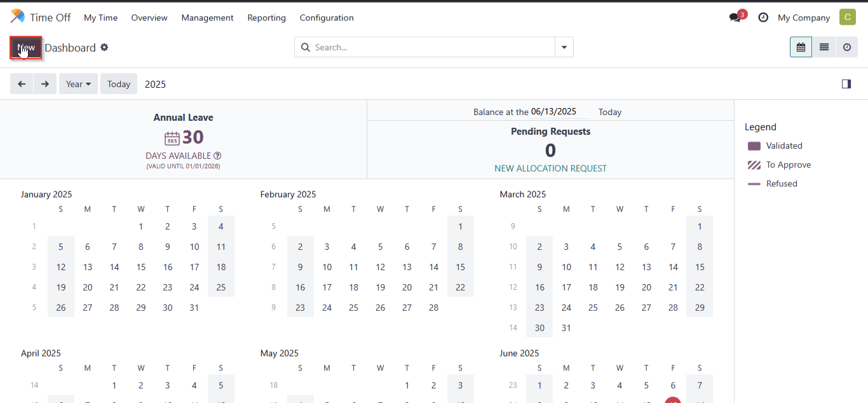The image size is (868, 403).
Task: Open the My Time menu
Action: point(101,18)
